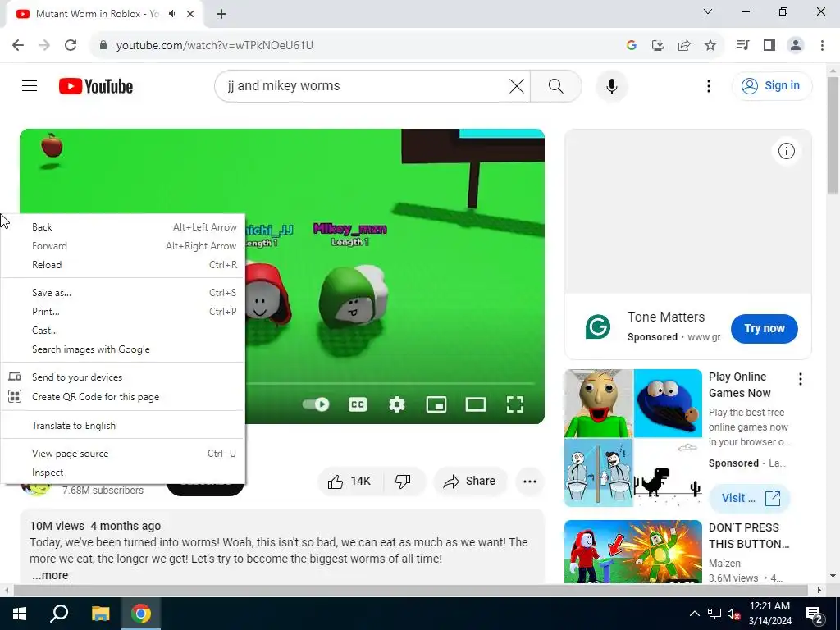Bookmark this page with star icon

pos(710,45)
